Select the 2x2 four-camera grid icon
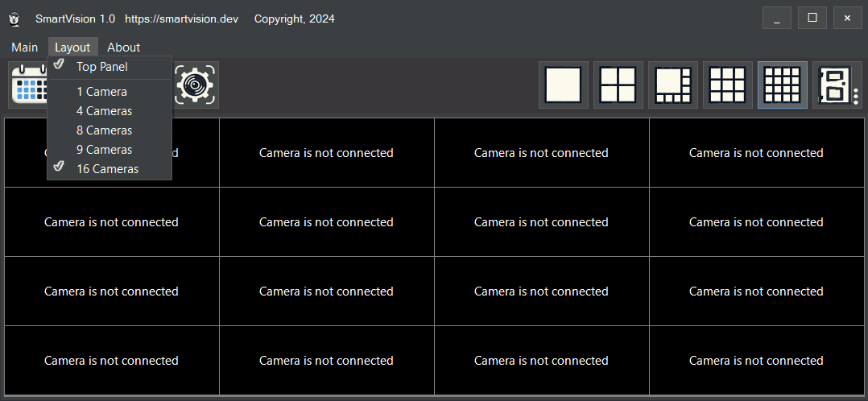This screenshot has height=401, width=868. (618, 85)
